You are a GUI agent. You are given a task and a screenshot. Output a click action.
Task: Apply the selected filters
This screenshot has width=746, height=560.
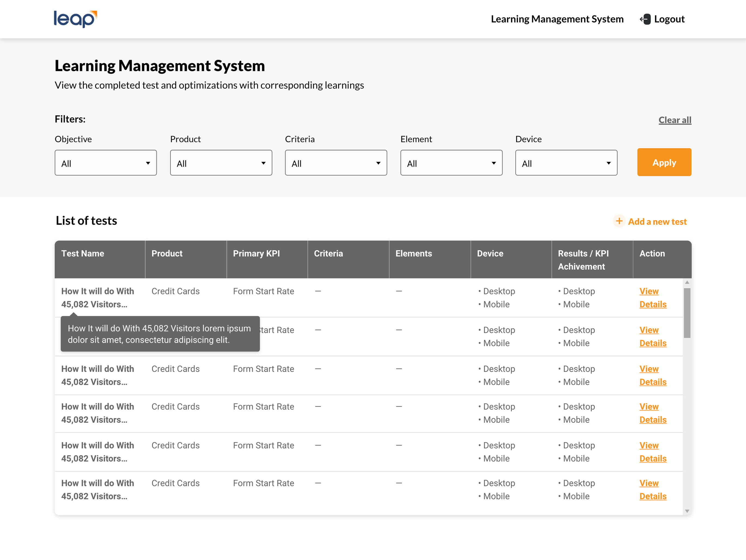coord(664,162)
